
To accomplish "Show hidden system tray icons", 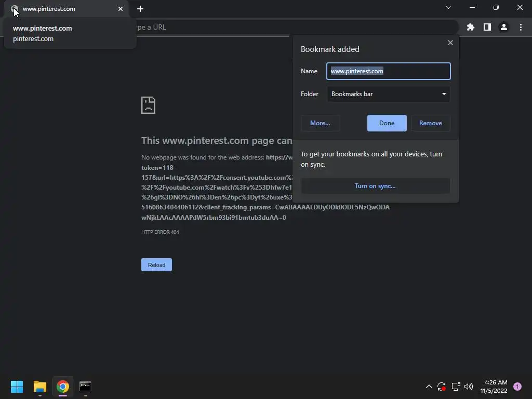I will coord(429,387).
